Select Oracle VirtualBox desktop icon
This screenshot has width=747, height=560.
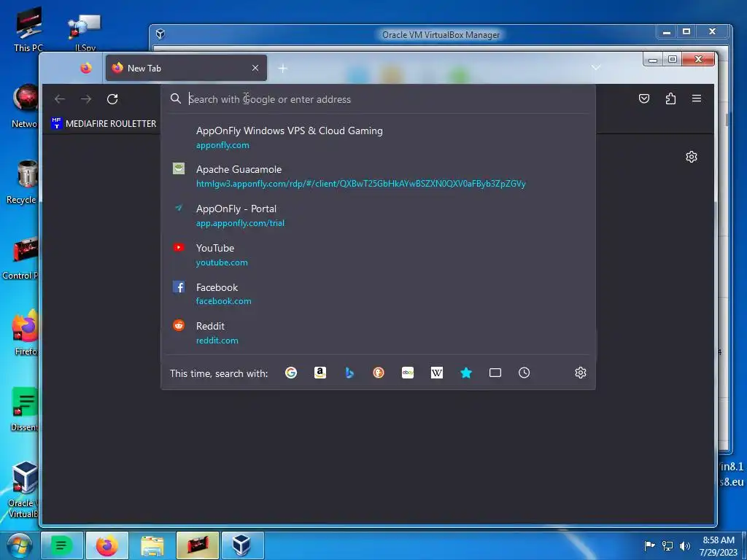(23, 489)
